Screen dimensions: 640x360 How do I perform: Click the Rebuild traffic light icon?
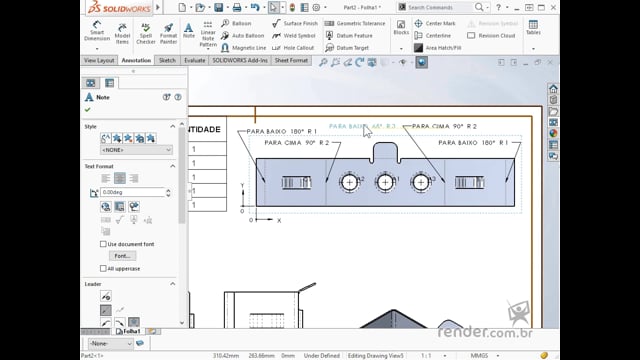tap(292, 7)
